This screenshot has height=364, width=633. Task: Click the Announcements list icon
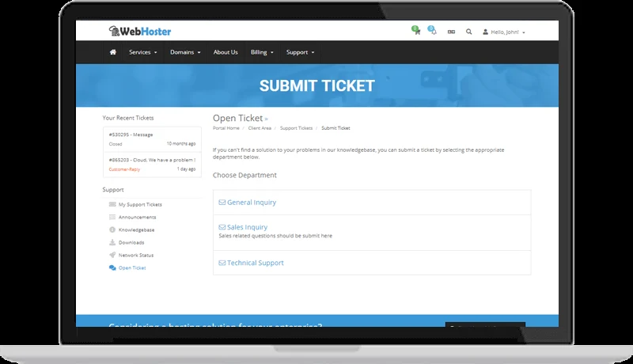[x=112, y=217]
